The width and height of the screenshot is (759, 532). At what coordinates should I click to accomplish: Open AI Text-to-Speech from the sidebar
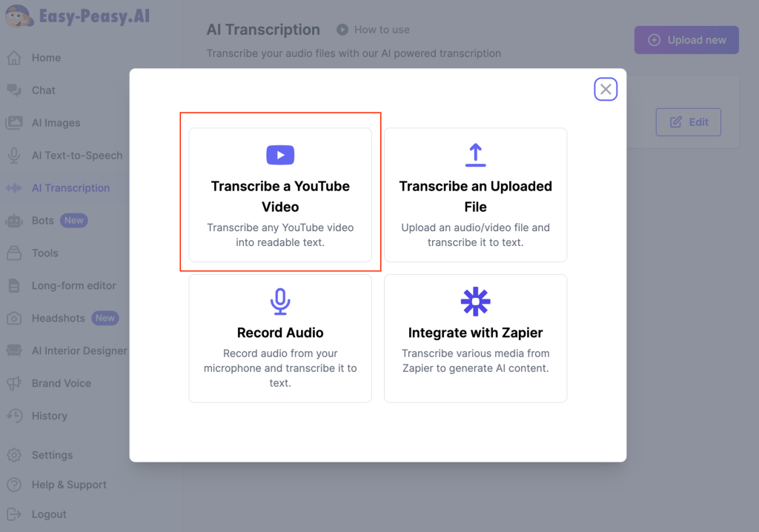tap(77, 156)
